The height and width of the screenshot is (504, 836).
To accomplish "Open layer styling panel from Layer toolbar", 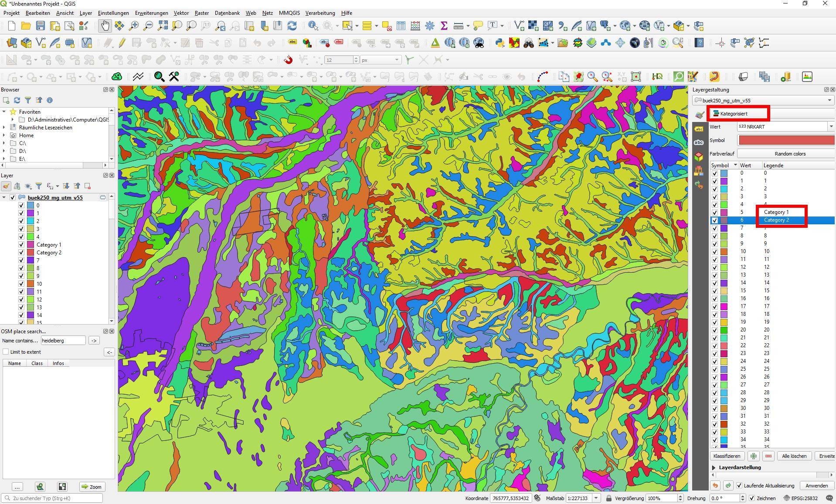I will [x=6, y=186].
